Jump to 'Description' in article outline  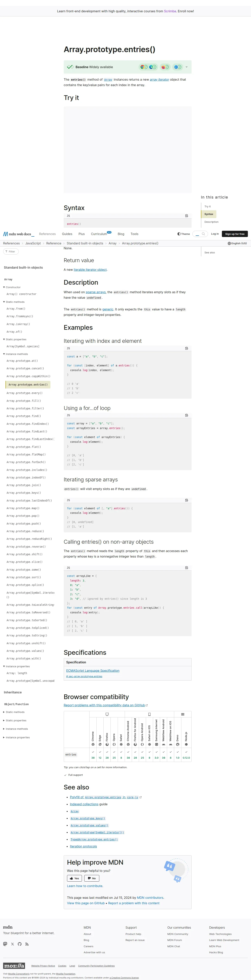[x=211, y=222]
